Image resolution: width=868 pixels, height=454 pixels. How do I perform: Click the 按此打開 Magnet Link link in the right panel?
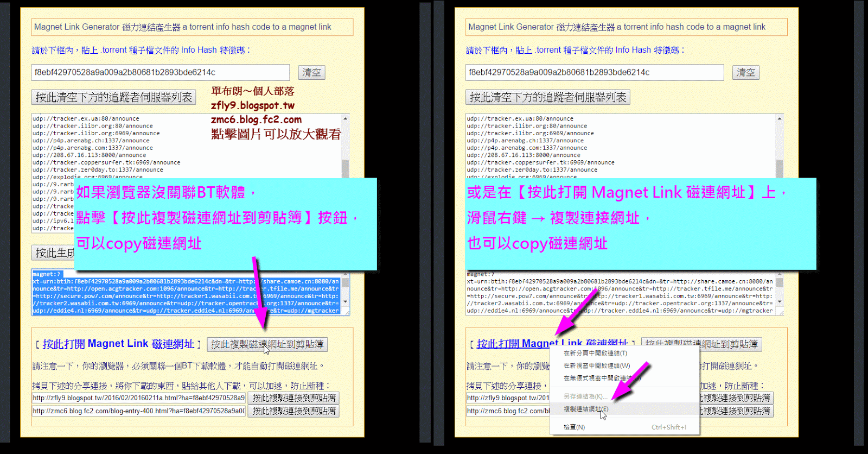[552, 344]
